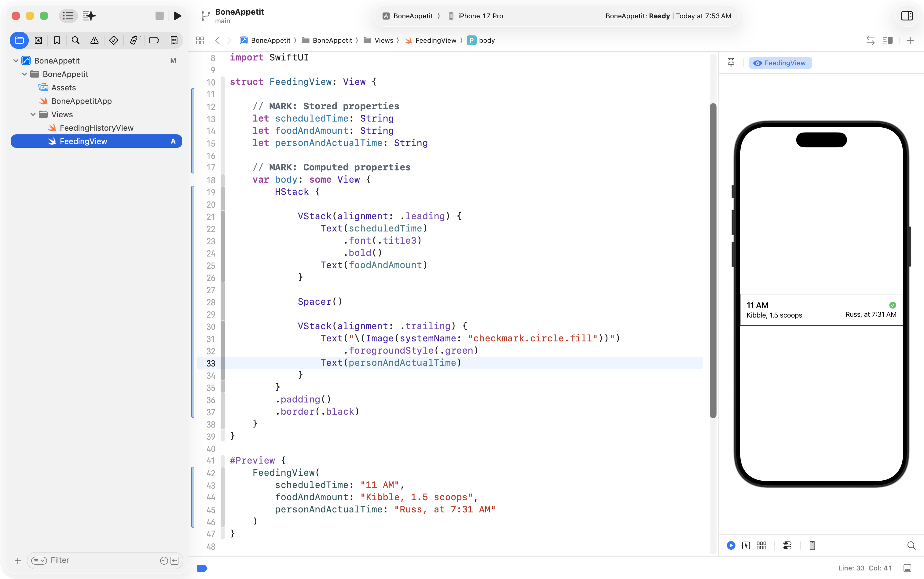This screenshot has height=579, width=924.
Task: Pin the preview canvas
Action: pos(731,63)
